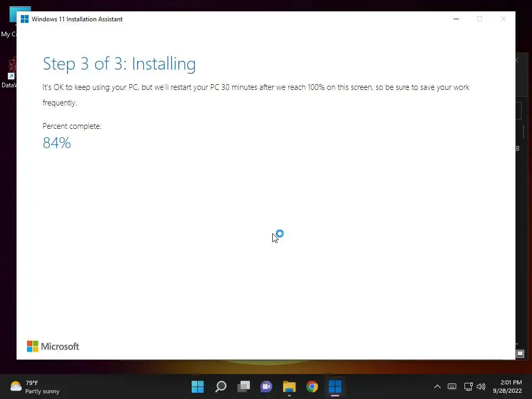Image resolution: width=532 pixels, height=399 pixels.
Task: Click the 'Step 3 of 3: Installing' heading
Action: [x=119, y=64]
